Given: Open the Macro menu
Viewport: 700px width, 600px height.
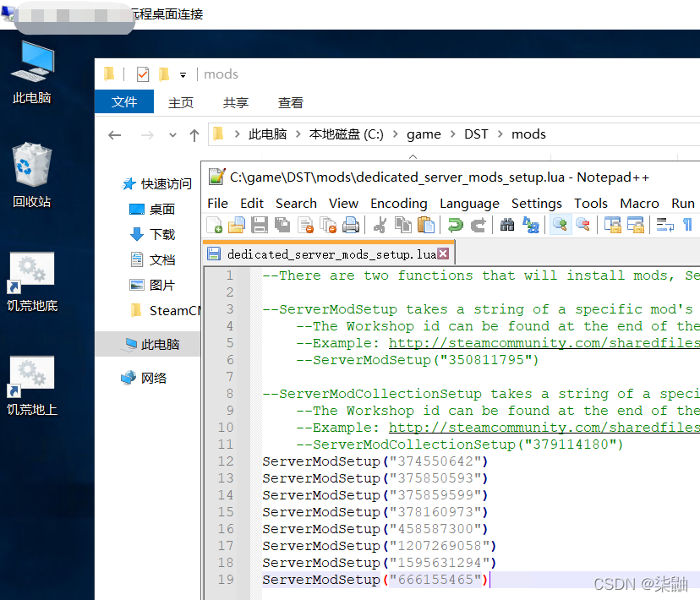Looking at the screenshot, I should tap(639, 204).
